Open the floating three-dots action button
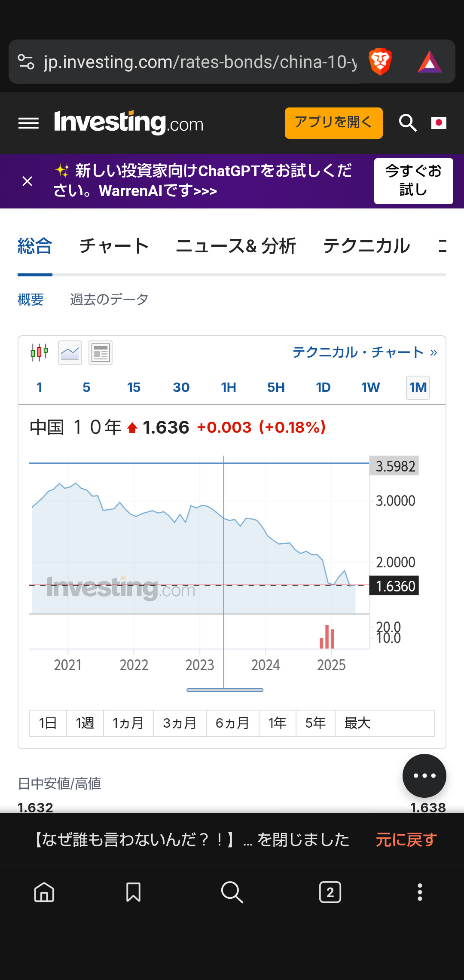 424,776
